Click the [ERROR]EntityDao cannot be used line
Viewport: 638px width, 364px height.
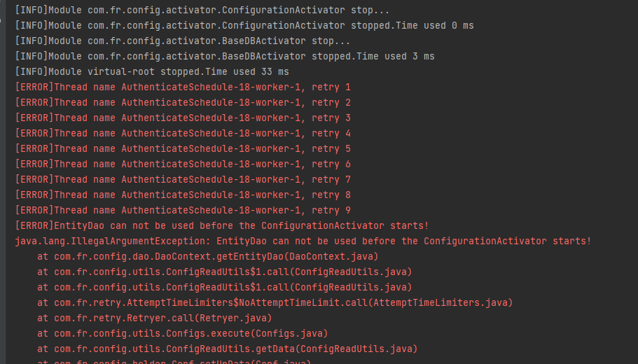pos(222,226)
